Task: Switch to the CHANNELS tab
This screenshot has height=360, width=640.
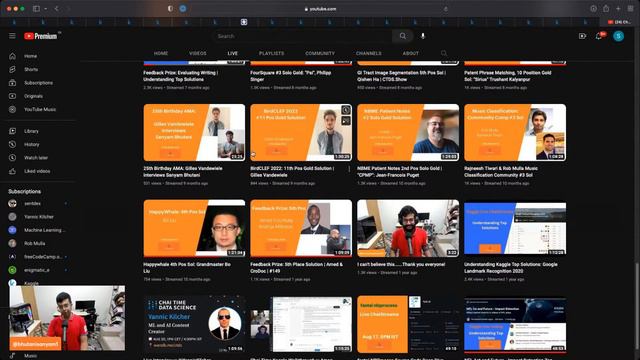Action: pos(369,53)
